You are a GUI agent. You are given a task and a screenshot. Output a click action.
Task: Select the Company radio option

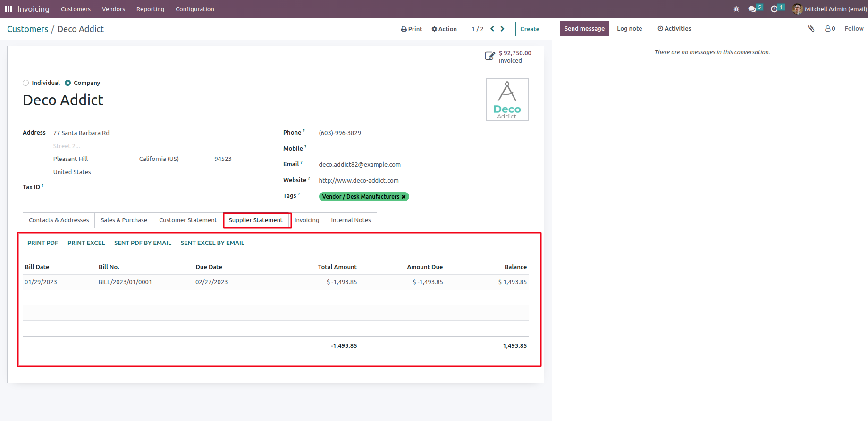pos(67,83)
